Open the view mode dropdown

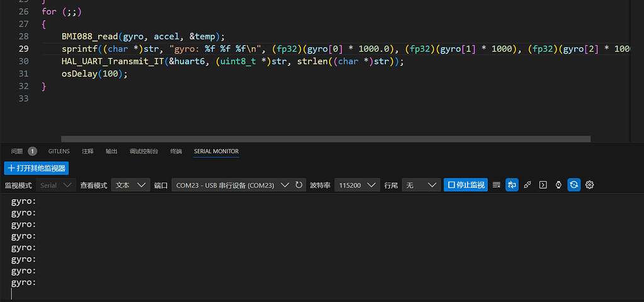coord(131,185)
